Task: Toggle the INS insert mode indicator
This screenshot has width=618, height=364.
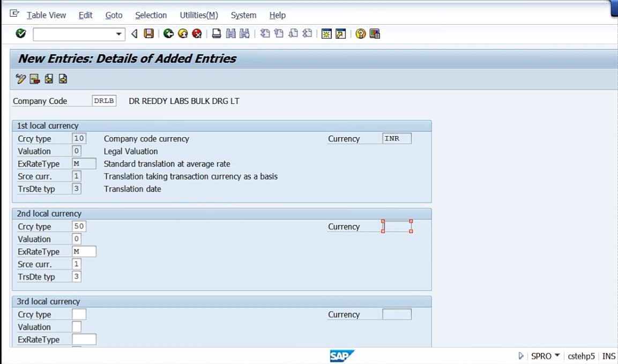Action: click(608, 356)
